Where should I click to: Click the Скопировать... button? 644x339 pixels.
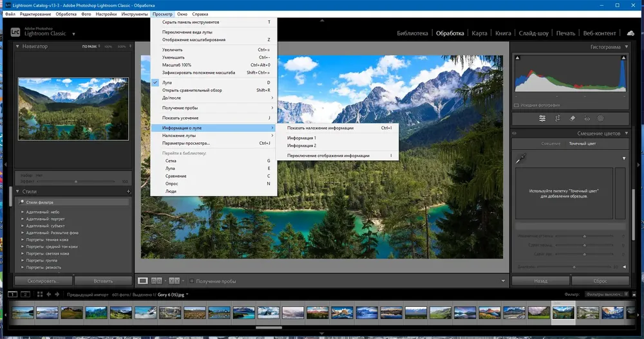tap(43, 281)
